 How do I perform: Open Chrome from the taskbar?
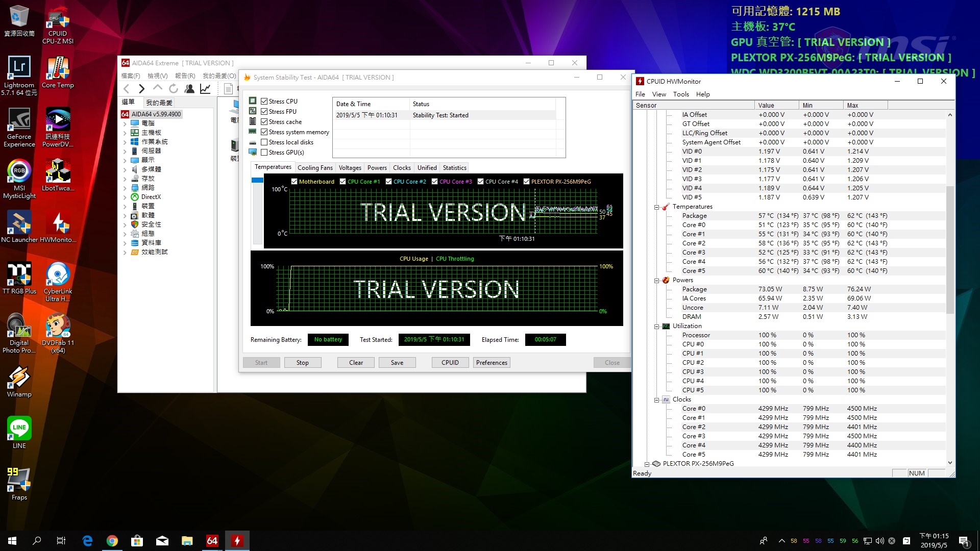112,541
